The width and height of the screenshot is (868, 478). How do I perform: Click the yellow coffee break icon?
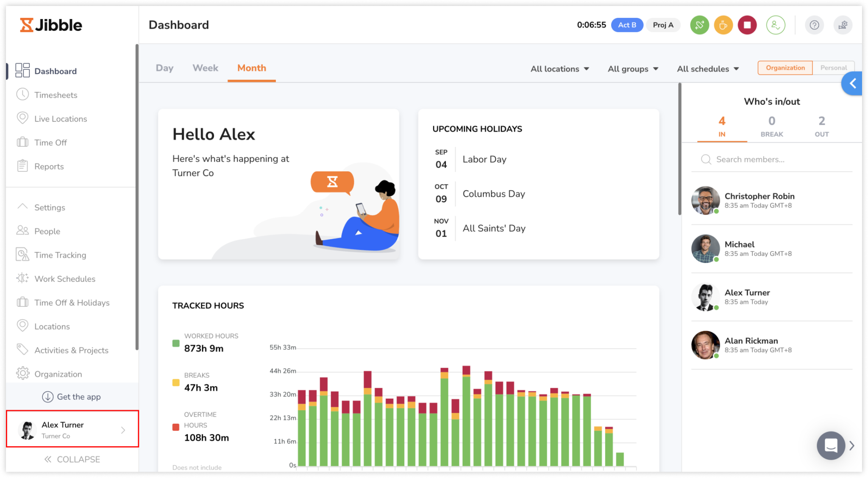coord(723,25)
